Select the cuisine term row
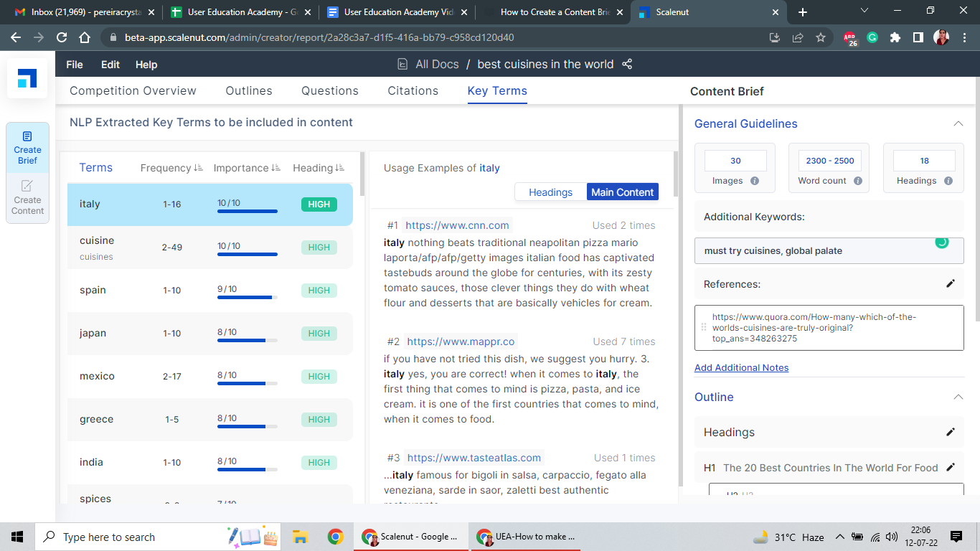980x551 pixels. coord(210,248)
